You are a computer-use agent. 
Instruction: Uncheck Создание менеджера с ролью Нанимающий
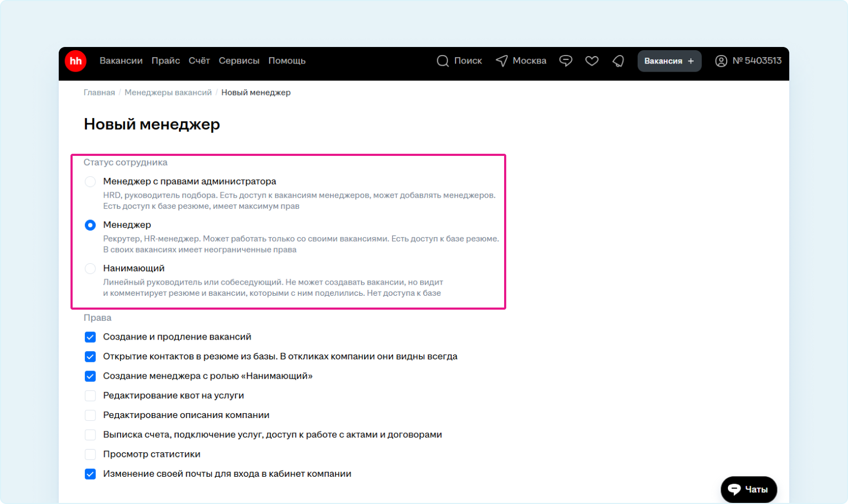pyautogui.click(x=90, y=376)
